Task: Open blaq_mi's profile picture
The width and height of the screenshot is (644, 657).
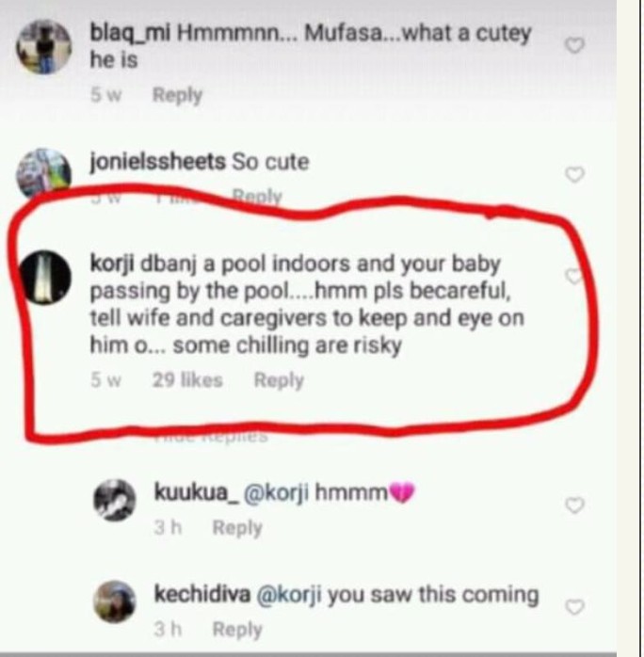Action: [43, 47]
